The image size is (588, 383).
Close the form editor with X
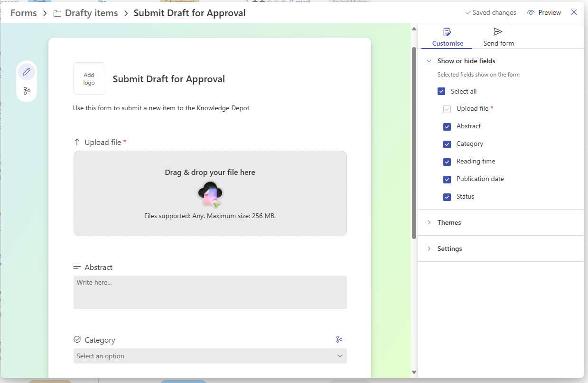click(574, 12)
